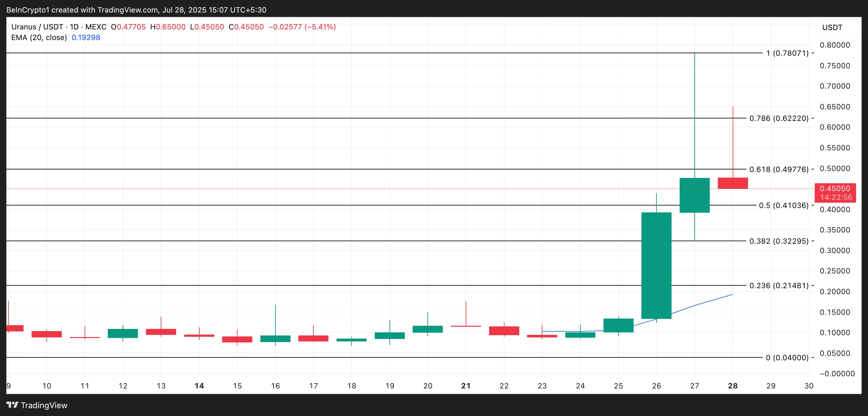868x416 pixels.
Task: Toggle visibility of the EMA (20, close) indicator
Action: [x=39, y=38]
